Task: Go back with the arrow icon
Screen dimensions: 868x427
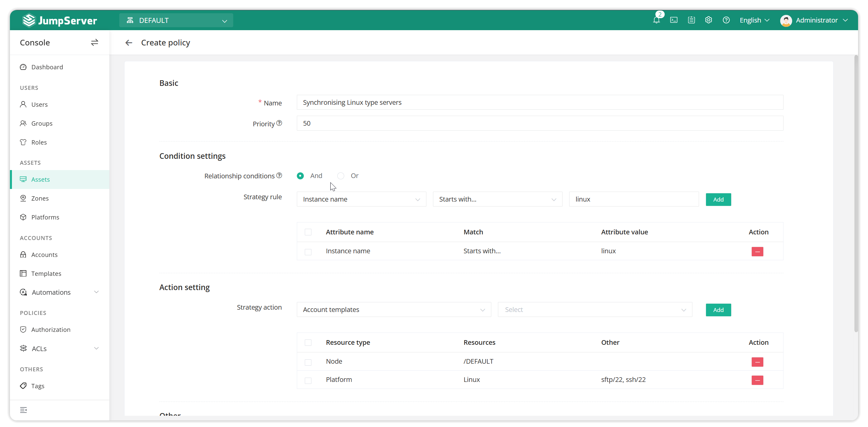Action: pos(129,43)
